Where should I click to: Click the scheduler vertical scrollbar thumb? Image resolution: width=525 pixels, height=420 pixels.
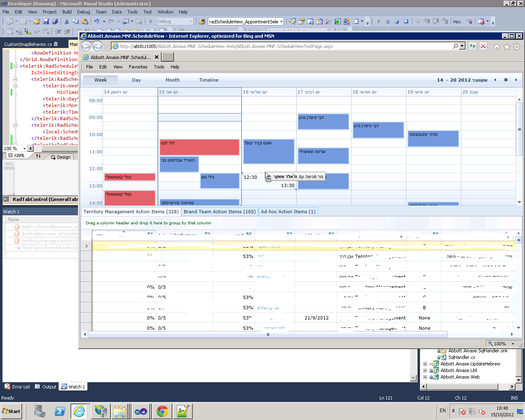[x=519, y=129]
